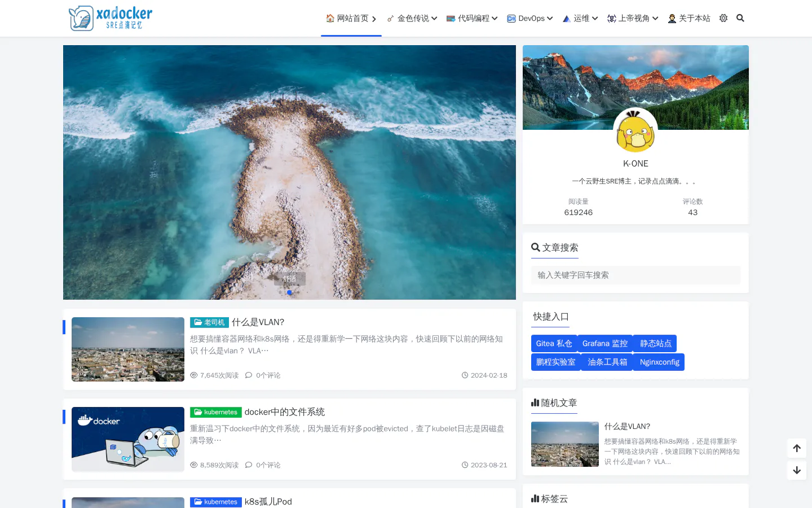Click the city thumbnail of 什么是VLAN? post
This screenshot has height=508, width=812.
click(x=128, y=349)
